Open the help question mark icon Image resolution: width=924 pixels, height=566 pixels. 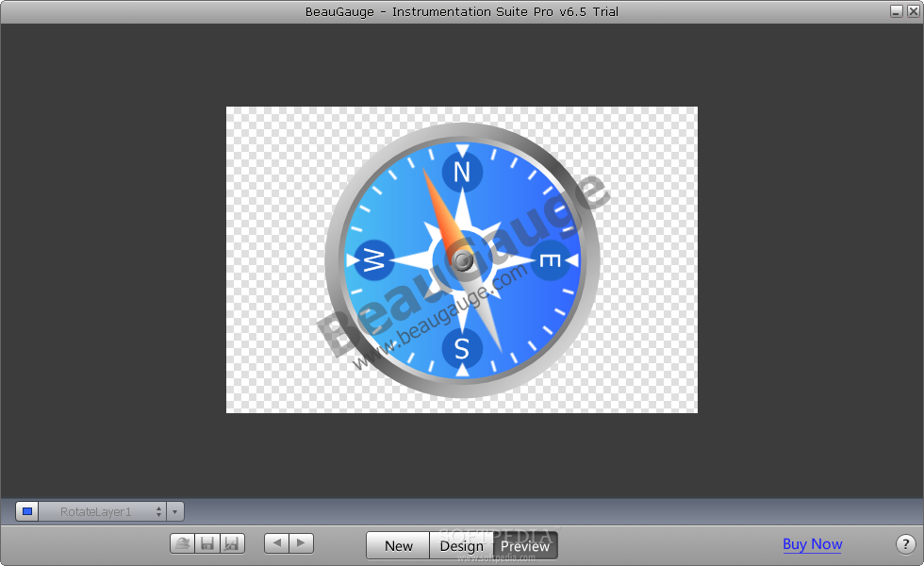(x=905, y=543)
